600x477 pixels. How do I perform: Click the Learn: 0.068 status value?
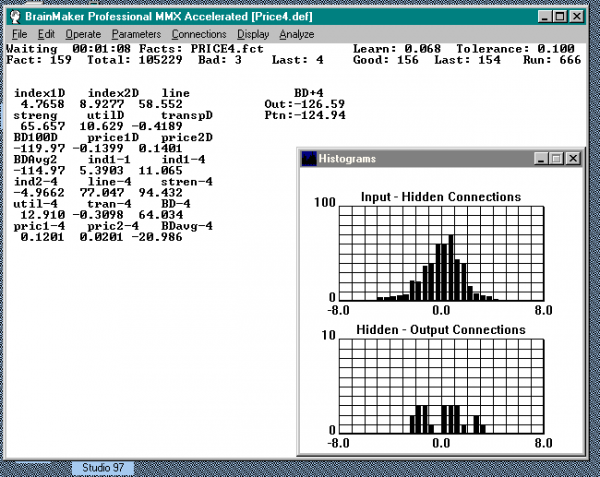pyautogui.click(x=397, y=49)
